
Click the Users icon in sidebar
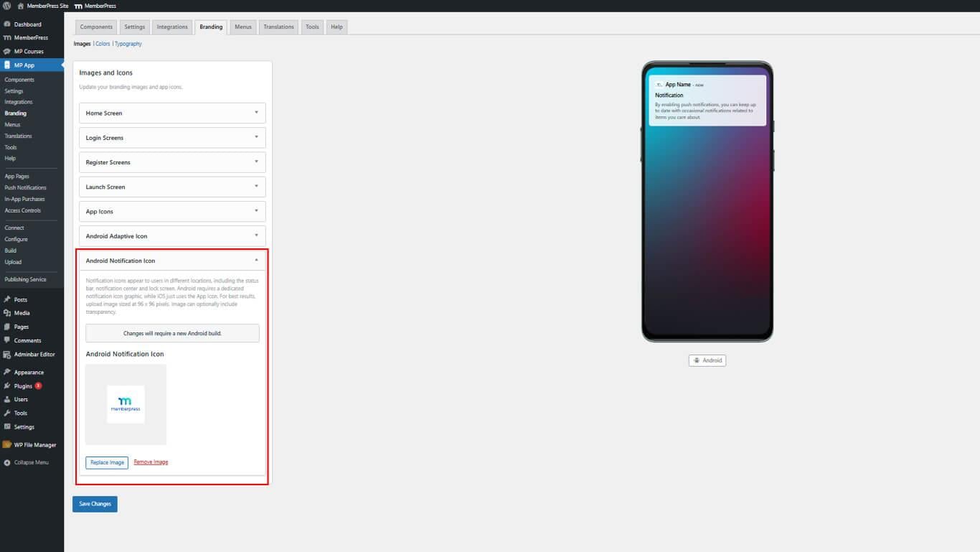pos(7,399)
